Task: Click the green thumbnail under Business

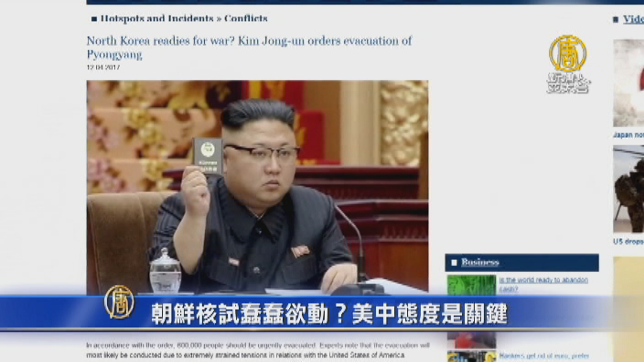Action: (471, 285)
